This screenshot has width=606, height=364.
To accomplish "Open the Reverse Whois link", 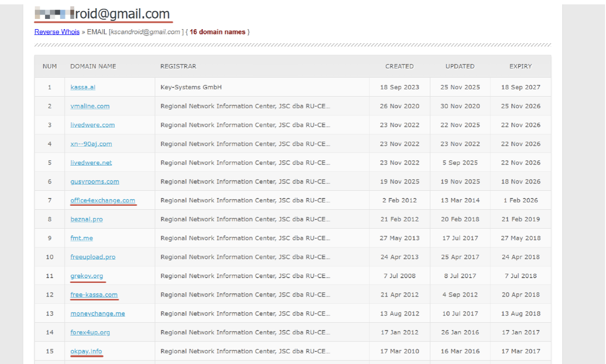I will coord(57,32).
